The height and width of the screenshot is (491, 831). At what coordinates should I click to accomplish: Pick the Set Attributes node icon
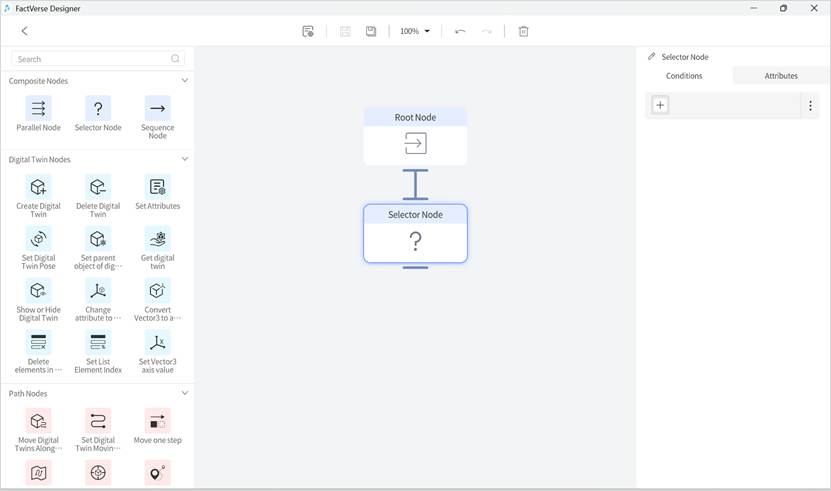[157, 187]
